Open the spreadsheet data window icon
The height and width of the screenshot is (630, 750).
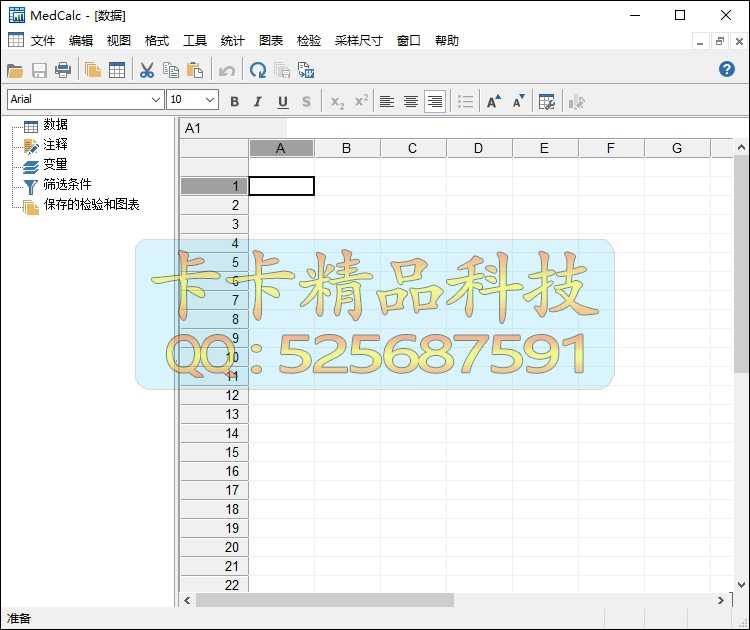(x=117, y=71)
